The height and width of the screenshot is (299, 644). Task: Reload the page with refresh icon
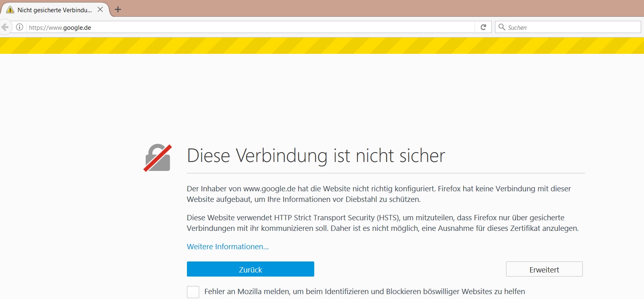tap(484, 27)
